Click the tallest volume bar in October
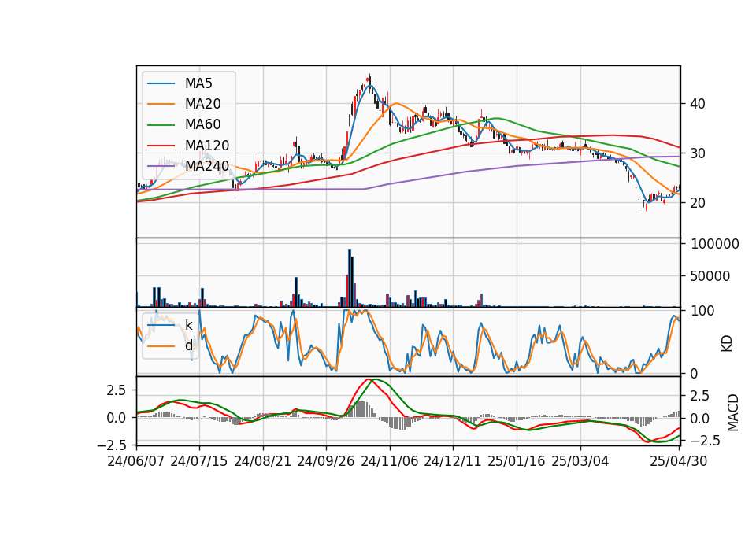756x543 pixels. [x=350, y=278]
